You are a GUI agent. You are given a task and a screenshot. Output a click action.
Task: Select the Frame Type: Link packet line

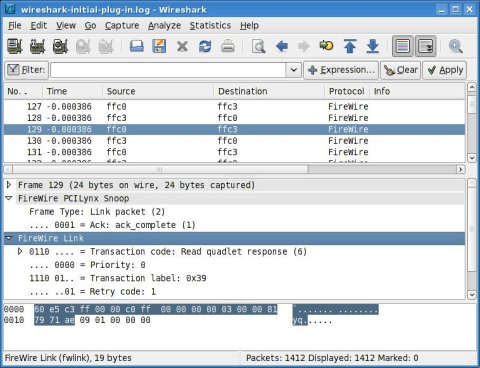(97, 212)
